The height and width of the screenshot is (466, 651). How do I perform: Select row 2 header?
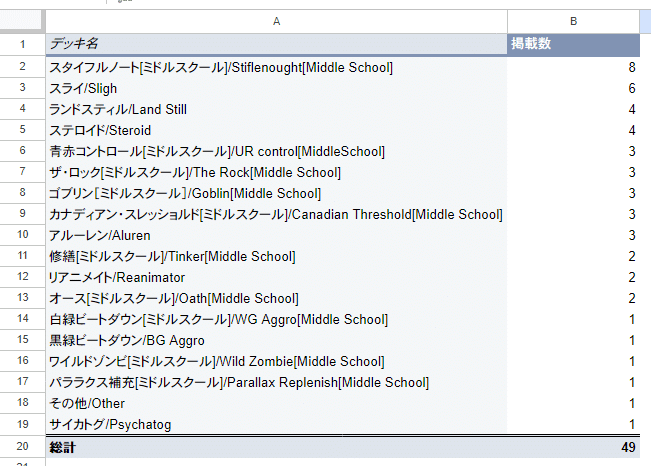tap(22, 66)
